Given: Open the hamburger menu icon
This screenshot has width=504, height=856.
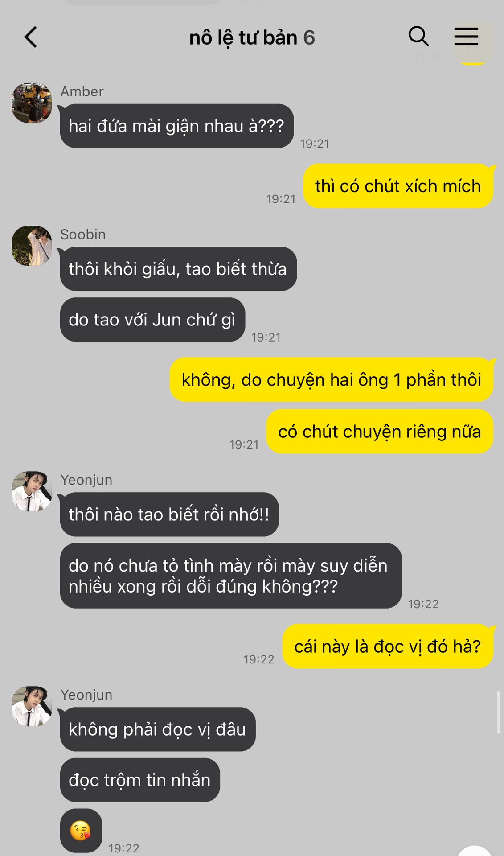Looking at the screenshot, I should [x=466, y=37].
